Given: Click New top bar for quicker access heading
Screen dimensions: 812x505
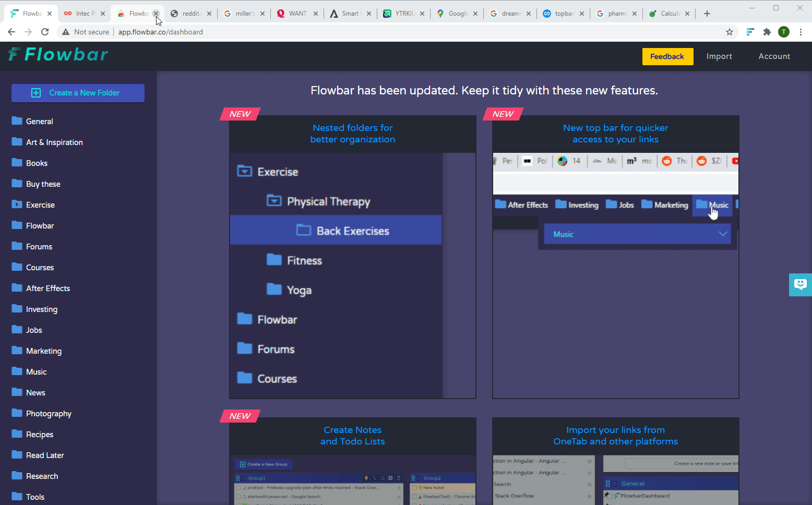Looking at the screenshot, I should [616, 134].
